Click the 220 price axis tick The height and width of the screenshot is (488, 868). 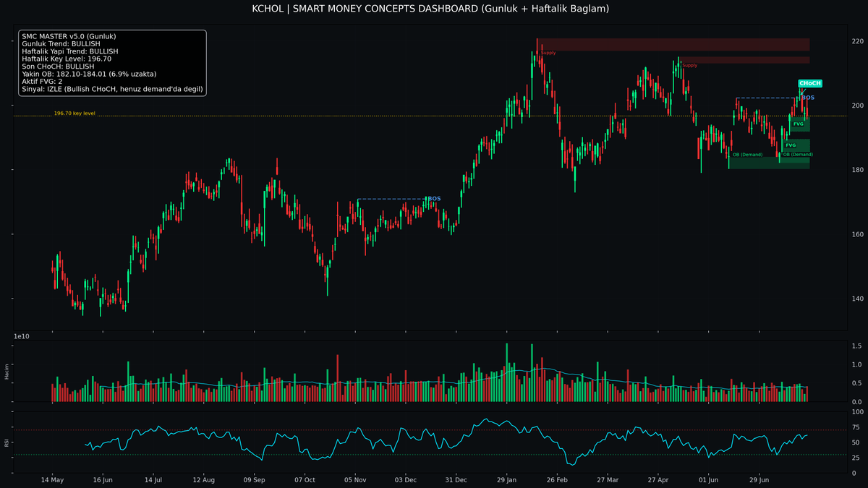858,41
